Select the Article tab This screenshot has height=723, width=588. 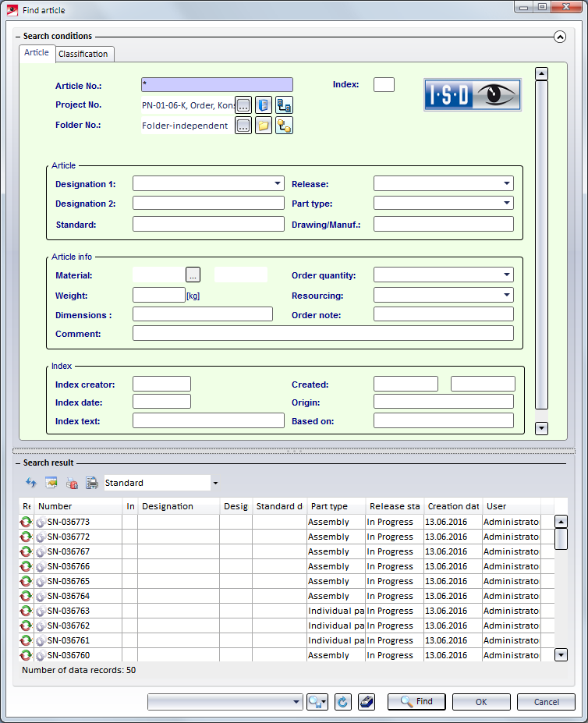click(37, 53)
